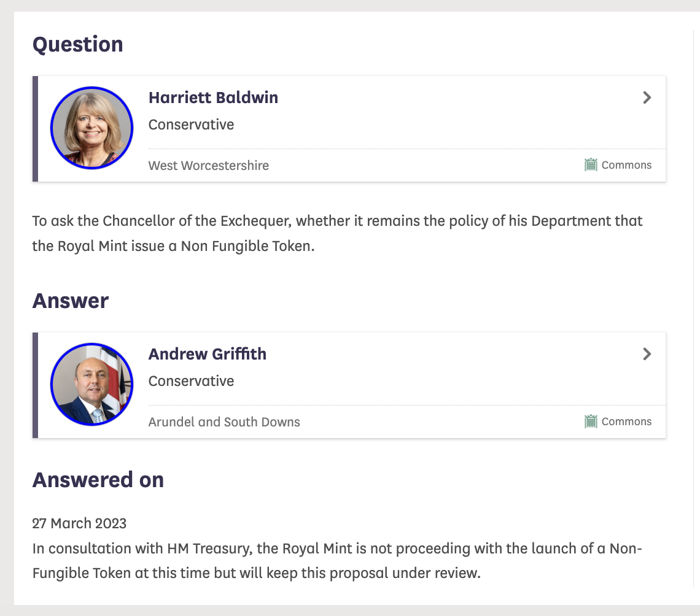Click the Harriett Baldwin name link
The height and width of the screenshot is (616, 700).
point(214,98)
